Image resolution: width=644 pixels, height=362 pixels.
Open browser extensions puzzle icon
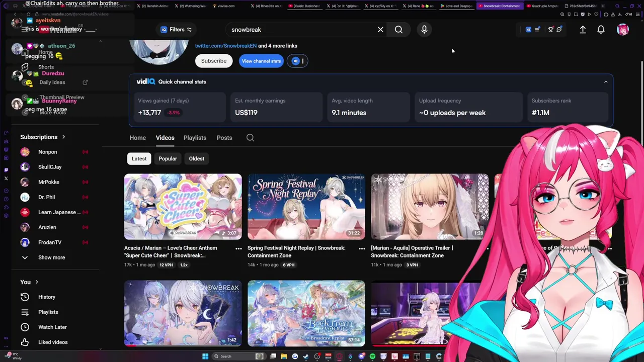606,14
